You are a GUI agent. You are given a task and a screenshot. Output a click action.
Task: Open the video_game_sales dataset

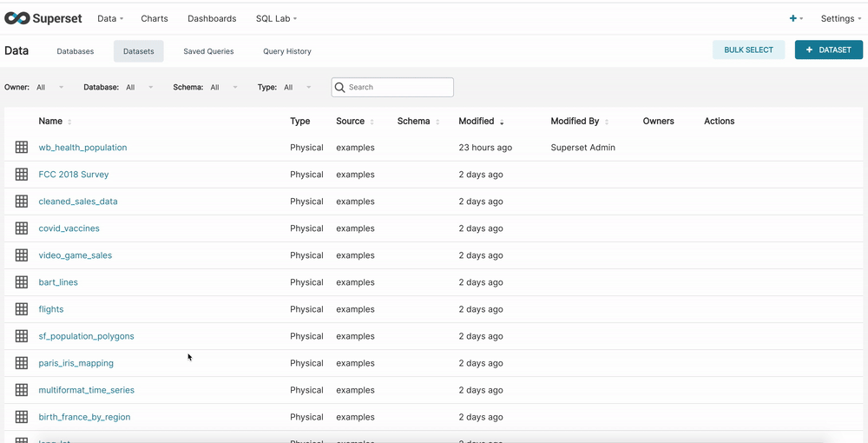click(76, 255)
